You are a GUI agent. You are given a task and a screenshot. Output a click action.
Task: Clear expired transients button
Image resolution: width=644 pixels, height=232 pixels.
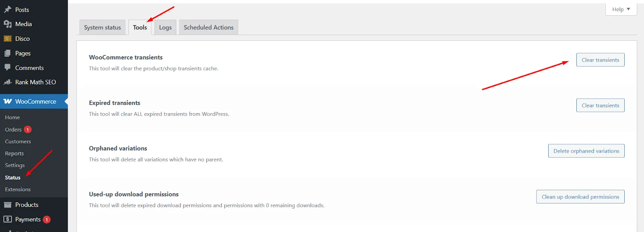click(601, 106)
